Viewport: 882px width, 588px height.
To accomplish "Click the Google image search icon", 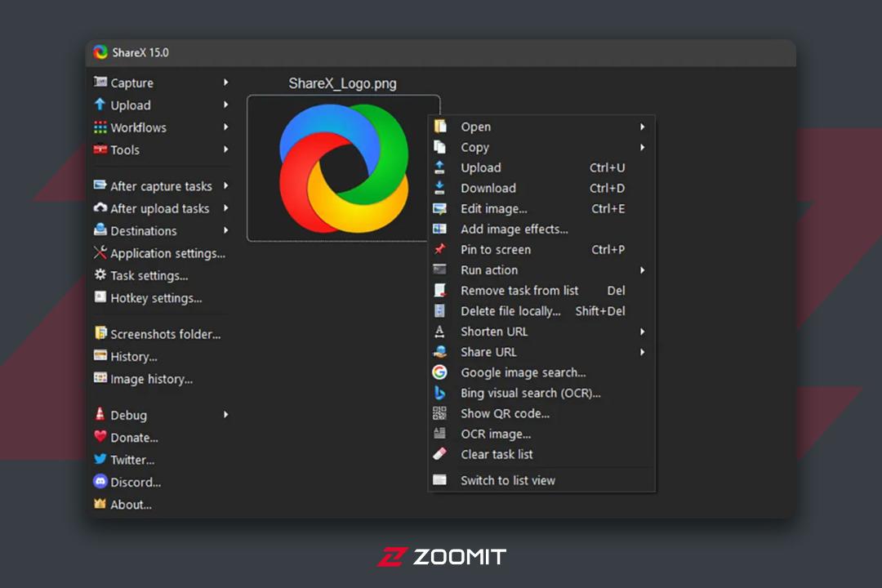I will point(439,372).
